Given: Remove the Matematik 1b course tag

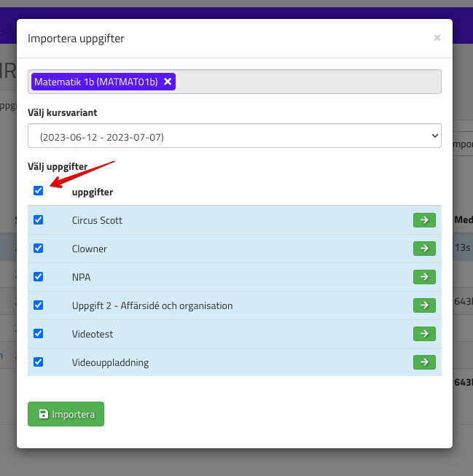Looking at the screenshot, I should click(x=168, y=82).
